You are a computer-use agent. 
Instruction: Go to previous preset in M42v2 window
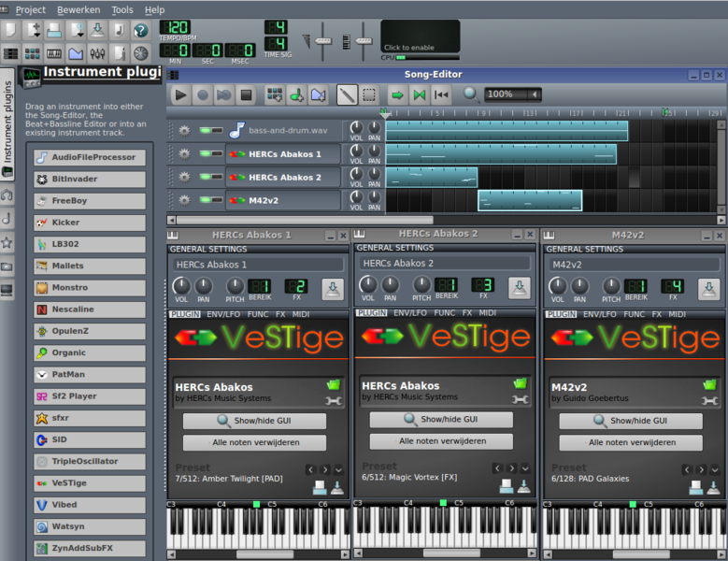pos(688,469)
